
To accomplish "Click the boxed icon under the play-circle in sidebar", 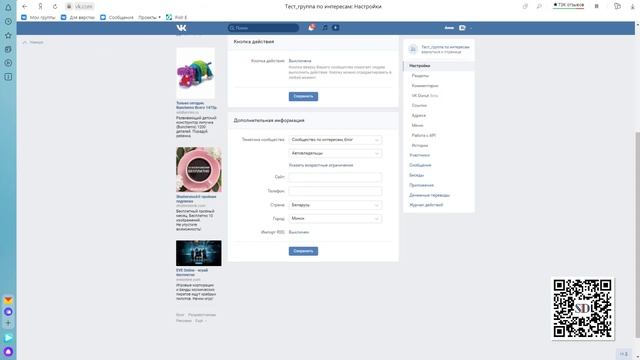I will (x=8, y=77).
